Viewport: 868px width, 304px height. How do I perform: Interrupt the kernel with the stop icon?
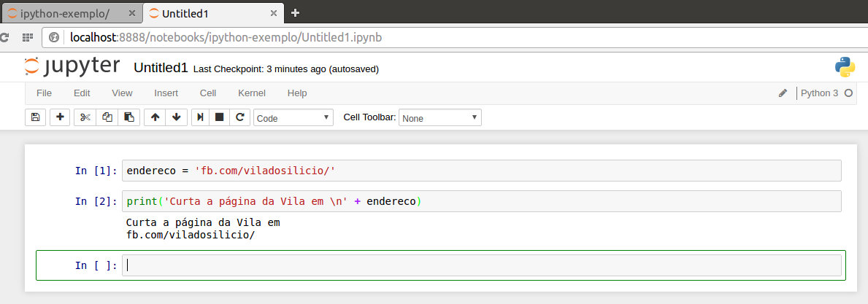(219, 117)
